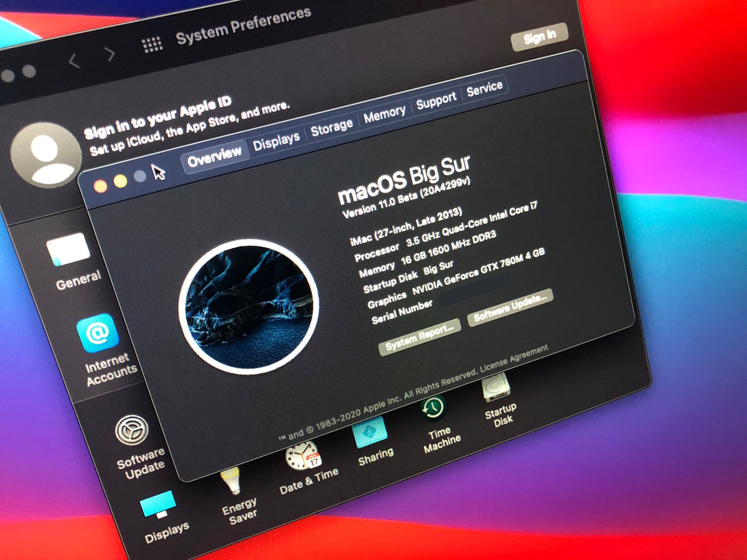Open Date & Time clock icon
Viewport: 747px width, 560px height.
pyautogui.click(x=303, y=455)
